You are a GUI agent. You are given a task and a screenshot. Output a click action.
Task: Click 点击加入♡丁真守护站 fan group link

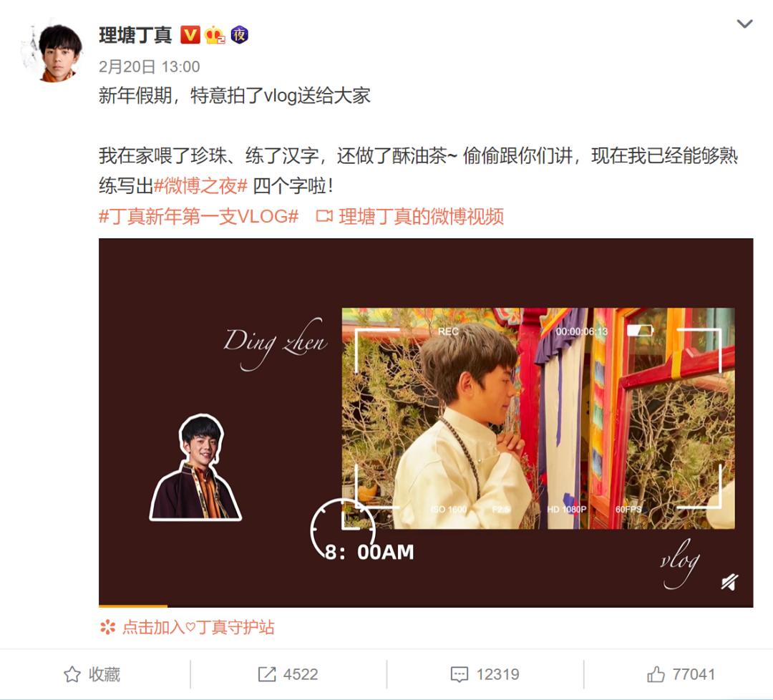tap(198, 627)
